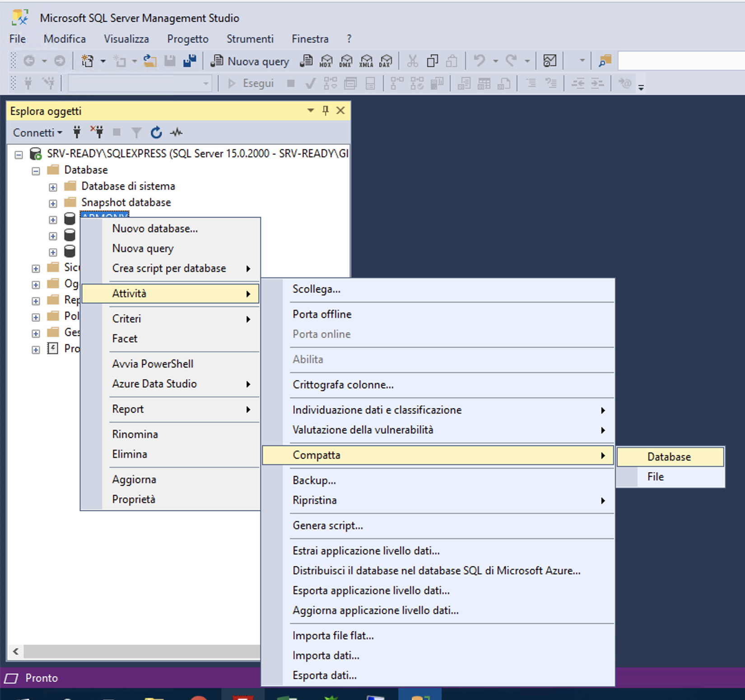Choose Scollega... in Attività submenu

point(438,289)
